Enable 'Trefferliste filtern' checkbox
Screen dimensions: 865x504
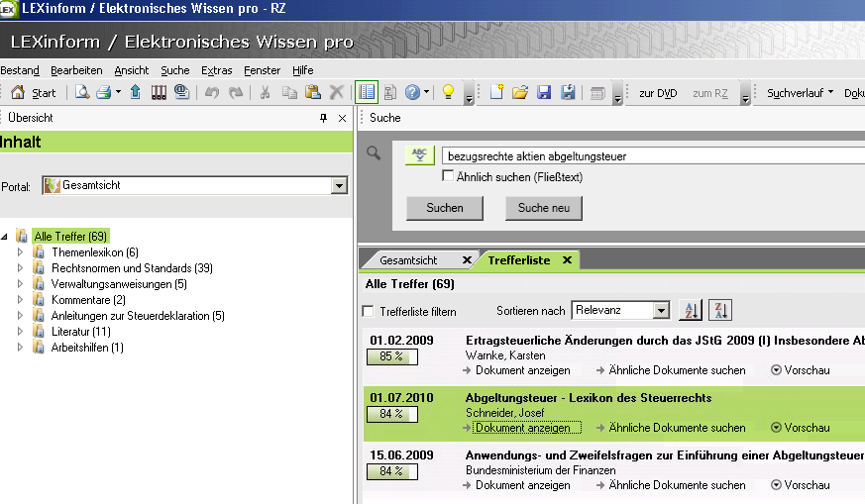pos(368,312)
